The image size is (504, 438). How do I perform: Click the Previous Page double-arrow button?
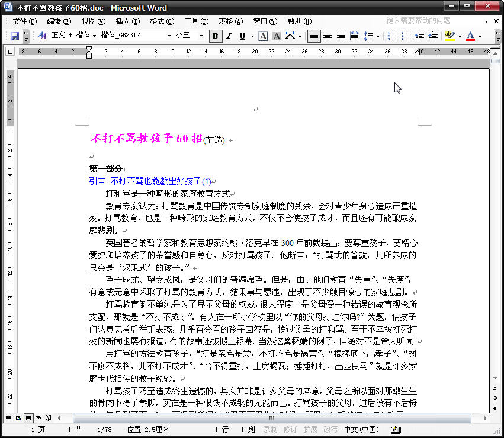pyautogui.click(x=495, y=388)
